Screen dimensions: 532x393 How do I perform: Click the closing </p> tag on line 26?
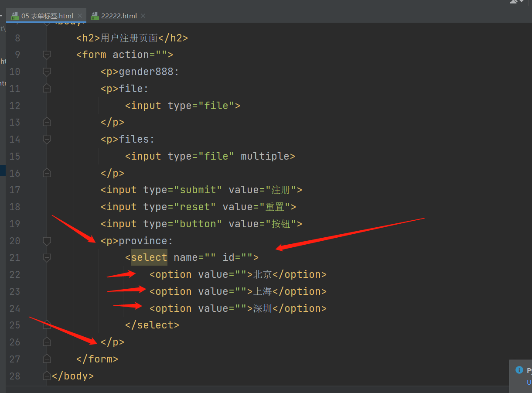pos(113,342)
